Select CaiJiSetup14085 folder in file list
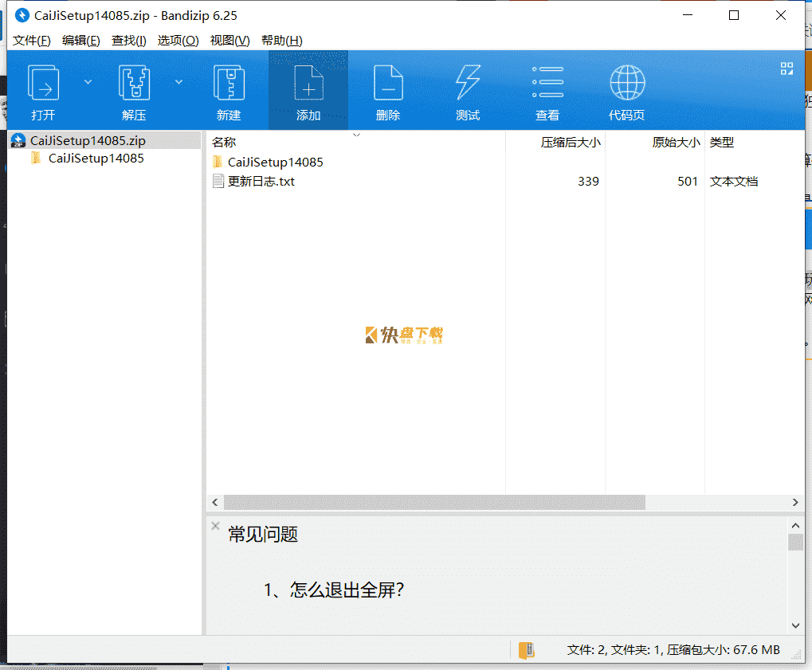Image resolution: width=812 pixels, height=670 pixels. click(x=276, y=162)
